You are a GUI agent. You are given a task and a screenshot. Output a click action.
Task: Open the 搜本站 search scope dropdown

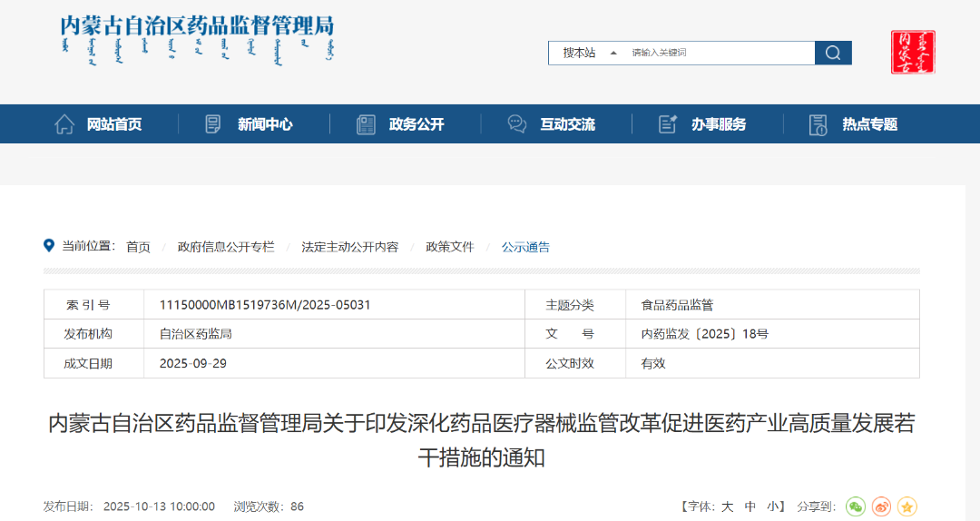pos(590,54)
